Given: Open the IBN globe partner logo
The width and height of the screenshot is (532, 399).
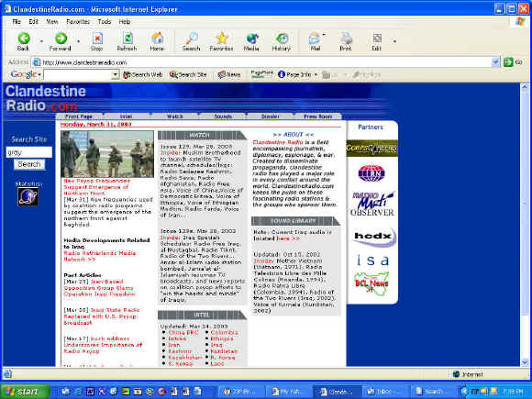Looking at the screenshot, I should [371, 173].
